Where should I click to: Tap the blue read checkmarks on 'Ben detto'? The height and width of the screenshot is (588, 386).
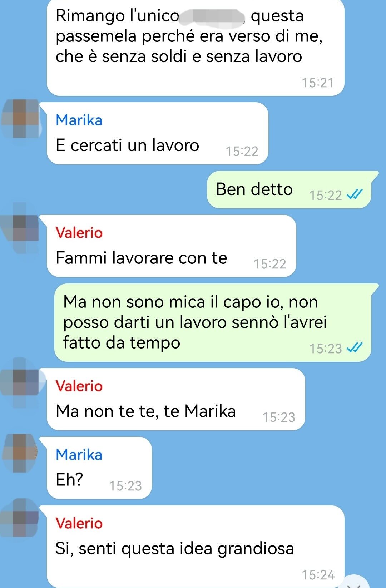tap(355, 194)
